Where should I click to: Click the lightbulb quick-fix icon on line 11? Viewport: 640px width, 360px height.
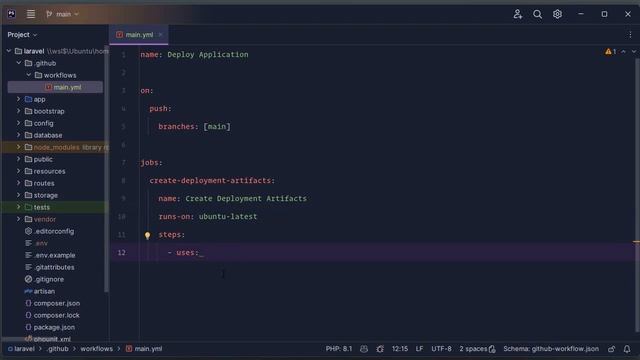pyautogui.click(x=147, y=235)
